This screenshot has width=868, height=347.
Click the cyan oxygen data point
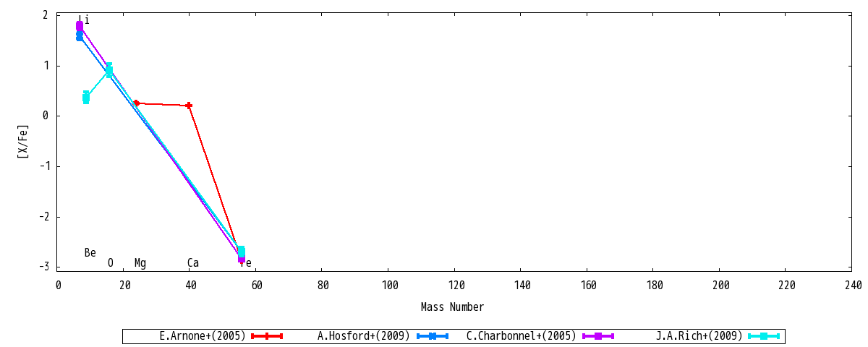[109, 70]
